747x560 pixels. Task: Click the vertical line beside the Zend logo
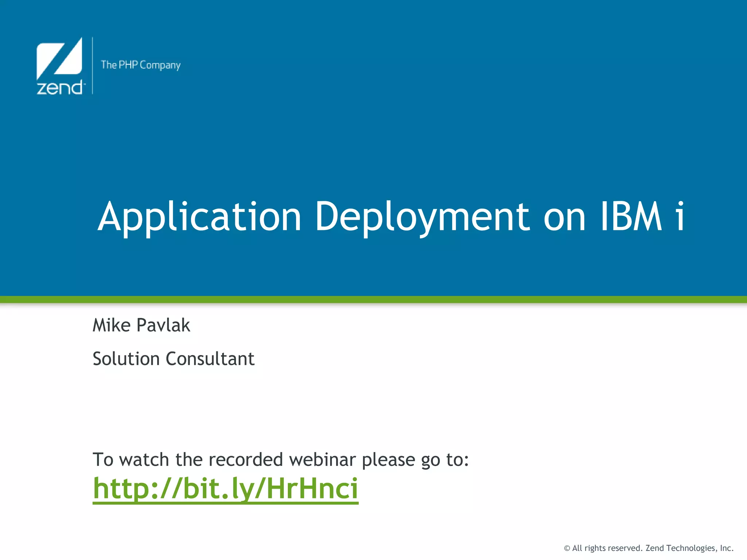tap(93, 66)
